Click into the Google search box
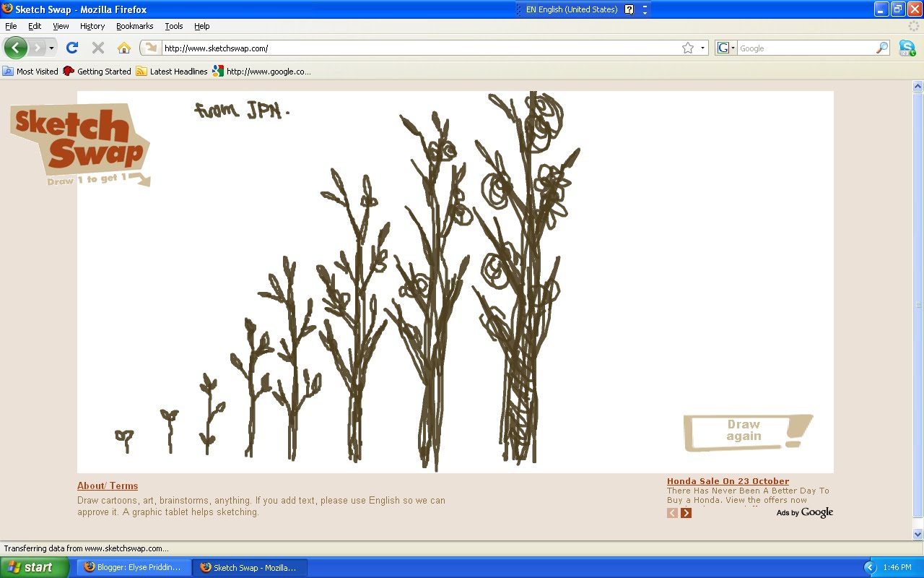The height and width of the screenshot is (578, 924). pos(806,48)
